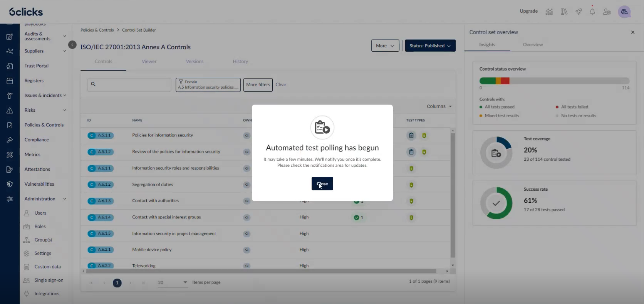Open the content library books icon
The image size is (644, 304).
(x=564, y=12)
